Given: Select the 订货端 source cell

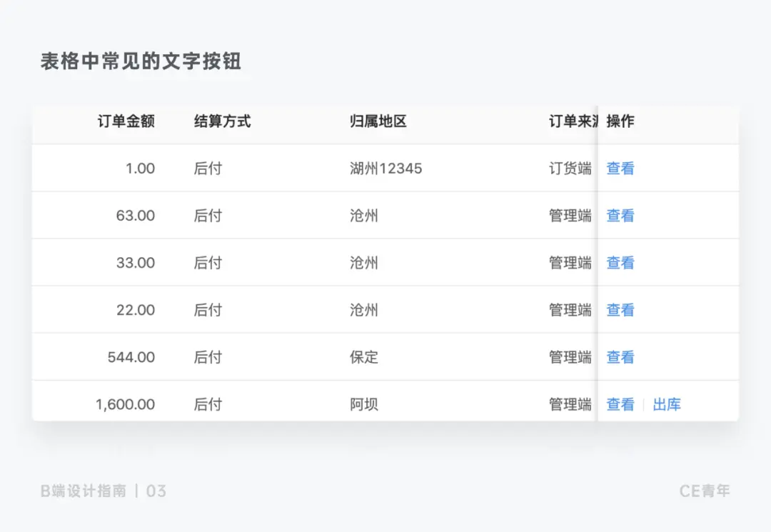Looking at the screenshot, I should click(570, 168).
